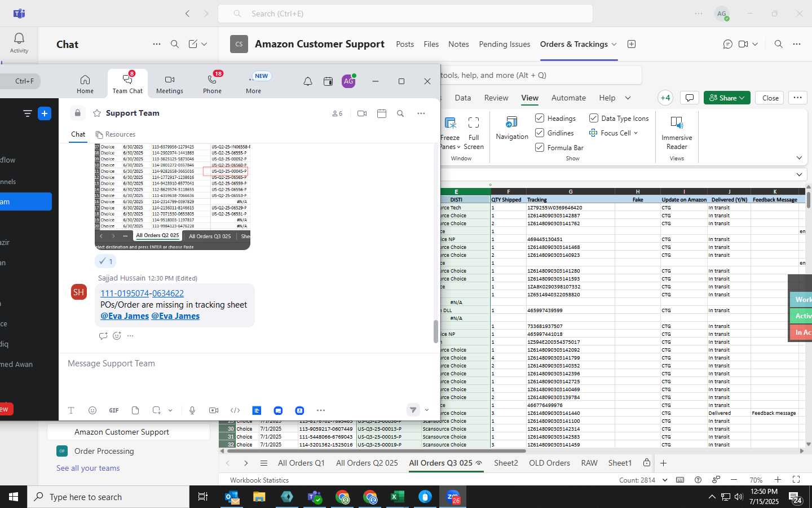Toggle Formula Bar checkbox

[540, 147]
